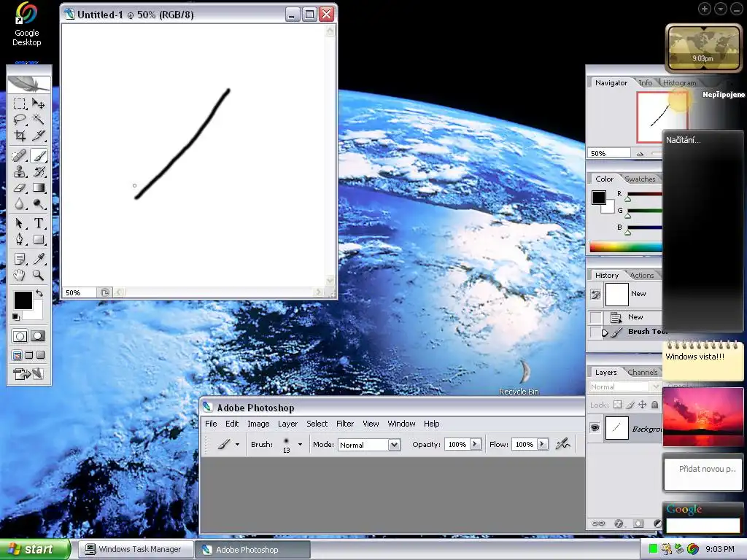
Task: Open the Edit menu
Action: 232,424
